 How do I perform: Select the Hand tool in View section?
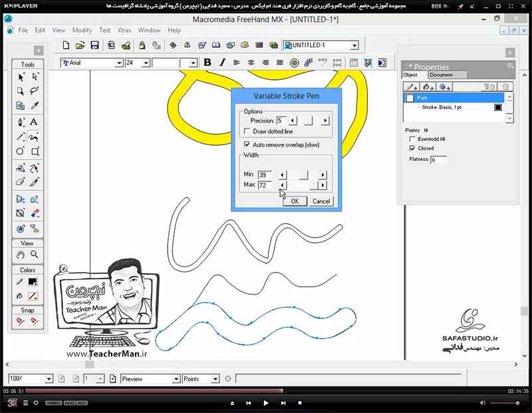pos(21,255)
